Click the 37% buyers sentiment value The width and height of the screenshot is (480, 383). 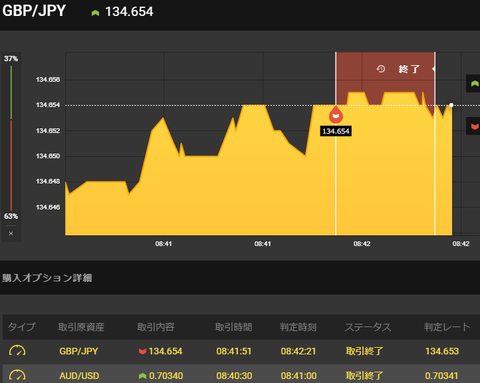point(11,59)
